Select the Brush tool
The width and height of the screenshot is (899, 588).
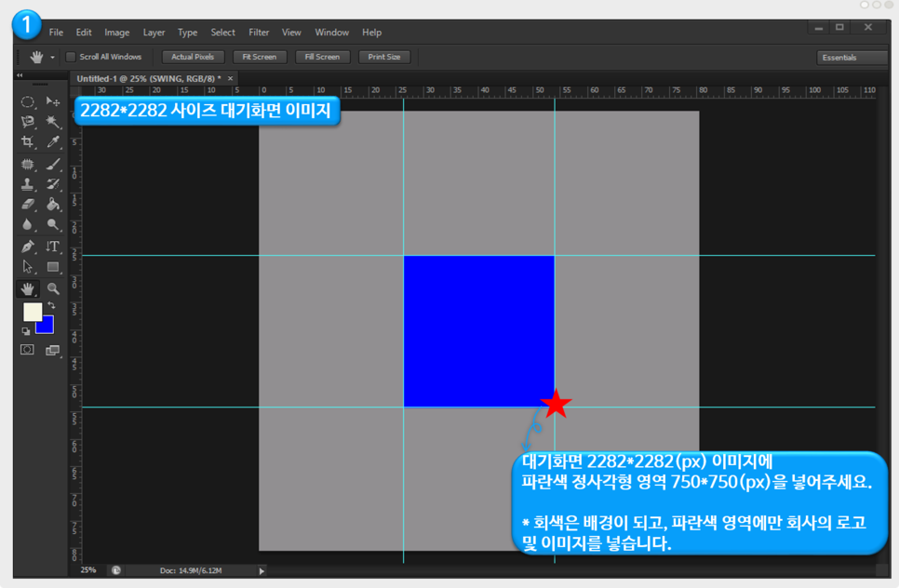click(53, 164)
